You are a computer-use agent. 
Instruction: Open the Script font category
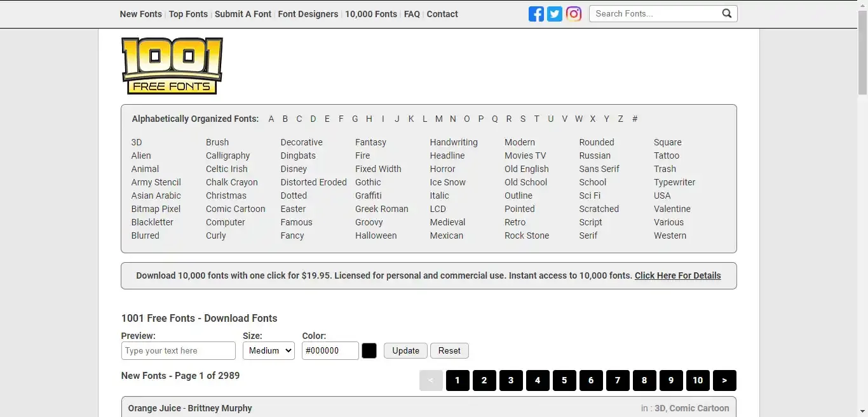pos(590,222)
